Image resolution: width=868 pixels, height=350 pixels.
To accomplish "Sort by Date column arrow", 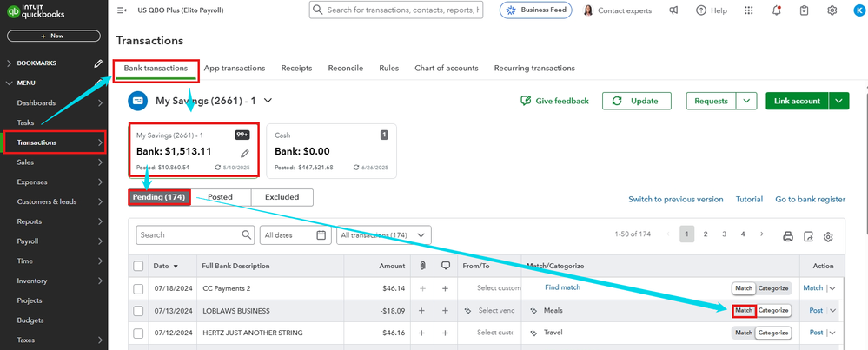I will [176, 267].
